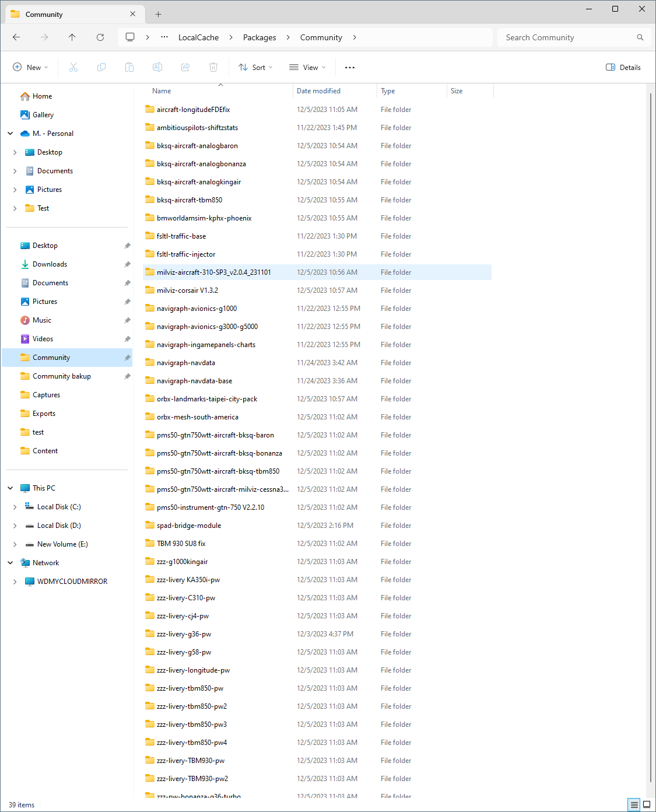
Task: Close the Community tab
Action: [x=133, y=14]
